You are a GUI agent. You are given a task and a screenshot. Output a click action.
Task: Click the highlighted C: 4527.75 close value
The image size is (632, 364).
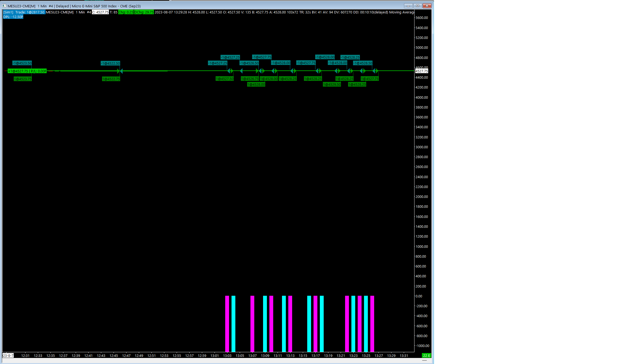click(100, 12)
